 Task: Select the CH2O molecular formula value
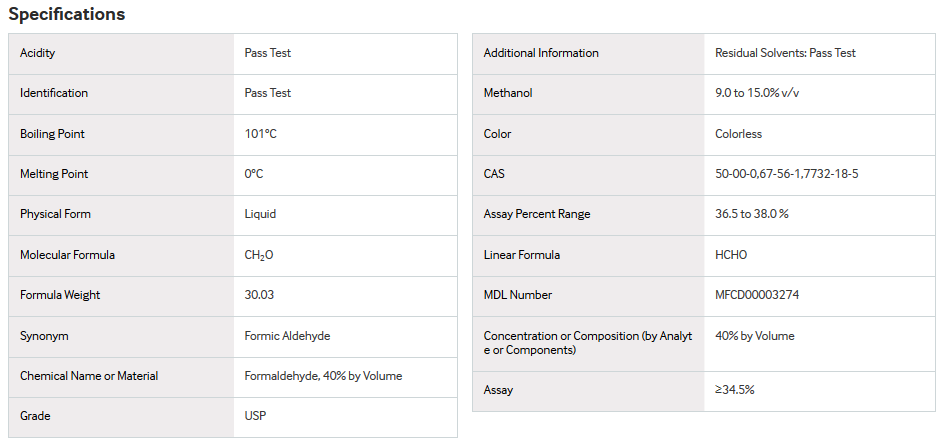click(258, 255)
